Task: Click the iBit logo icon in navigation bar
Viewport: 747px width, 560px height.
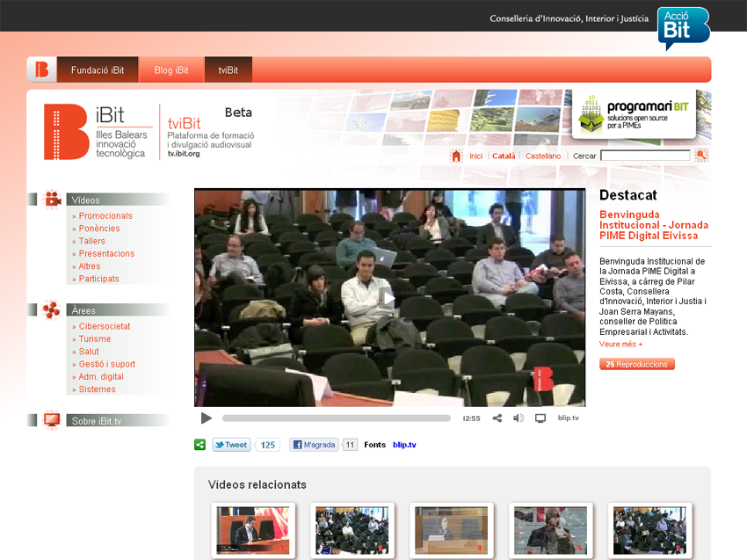Action: coord(41,70)
